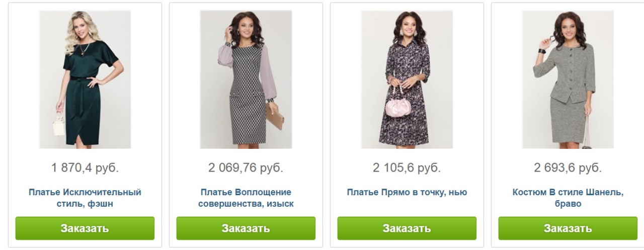Click Заказать under Платье Прямо в точку
The height and width of the screenshot is (250, 644).
[x=407, y=228]
